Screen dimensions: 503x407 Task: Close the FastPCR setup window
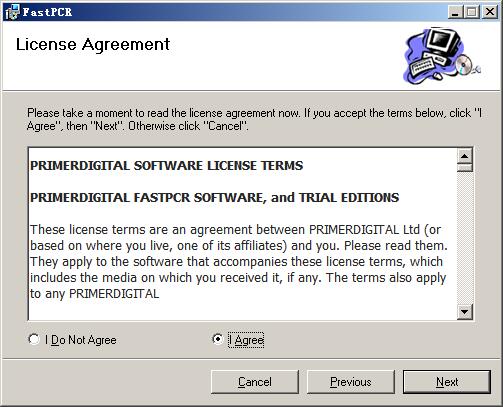(x=490, y=12)
